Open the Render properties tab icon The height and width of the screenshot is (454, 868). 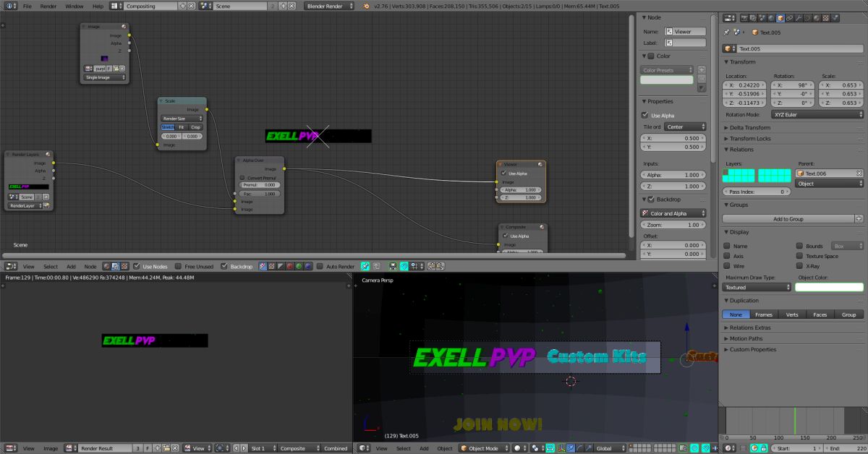pyautogui.click(x=745, y=17)
